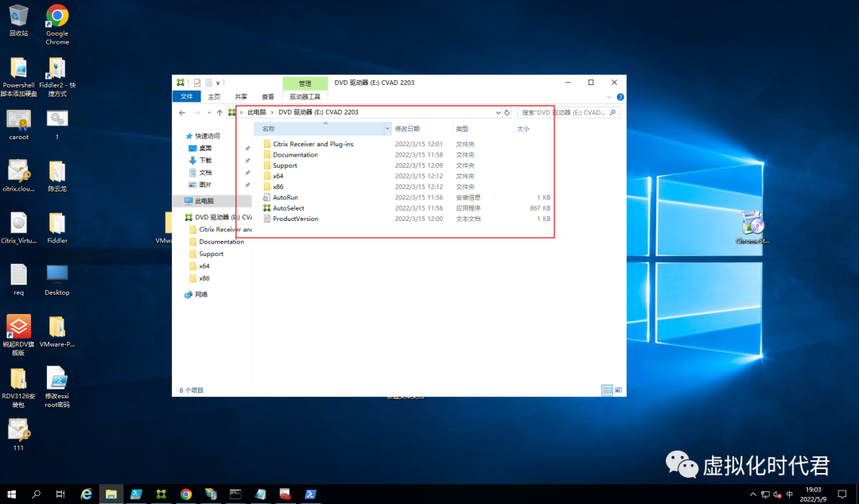Screen dimensions: 859x504
Task: Open the Customize Quick Access Toolbar dropdown
Action: [218, 83]
